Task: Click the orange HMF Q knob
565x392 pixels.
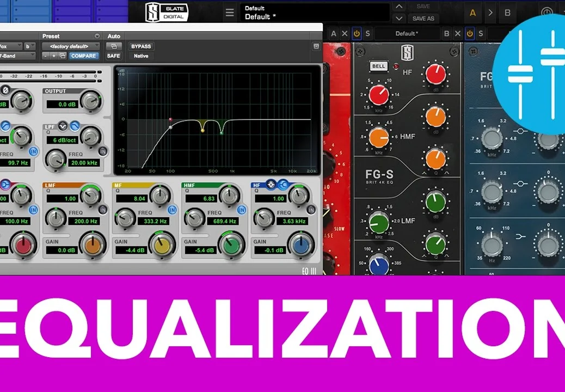Action: coord(435,159)
